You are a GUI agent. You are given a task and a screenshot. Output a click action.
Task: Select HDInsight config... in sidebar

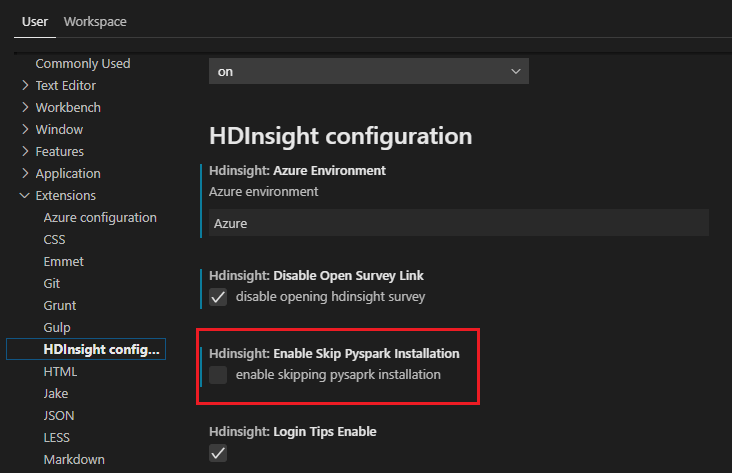click(x=86, y=349)
